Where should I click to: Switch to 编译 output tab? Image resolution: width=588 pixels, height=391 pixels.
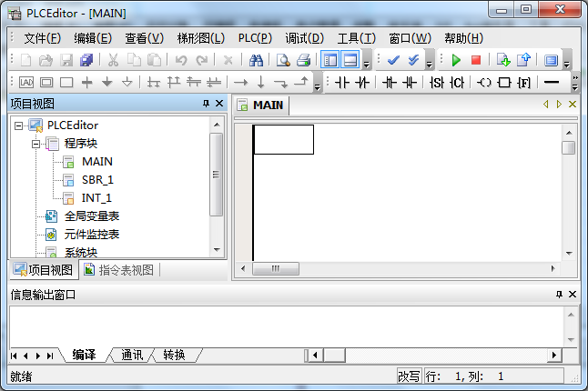[x=84, y=355]
